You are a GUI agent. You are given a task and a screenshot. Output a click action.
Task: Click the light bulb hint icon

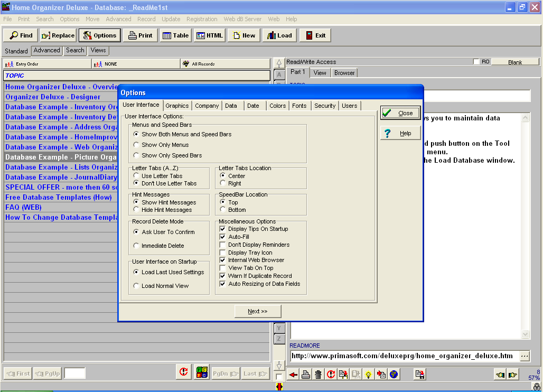click(369, 375)
